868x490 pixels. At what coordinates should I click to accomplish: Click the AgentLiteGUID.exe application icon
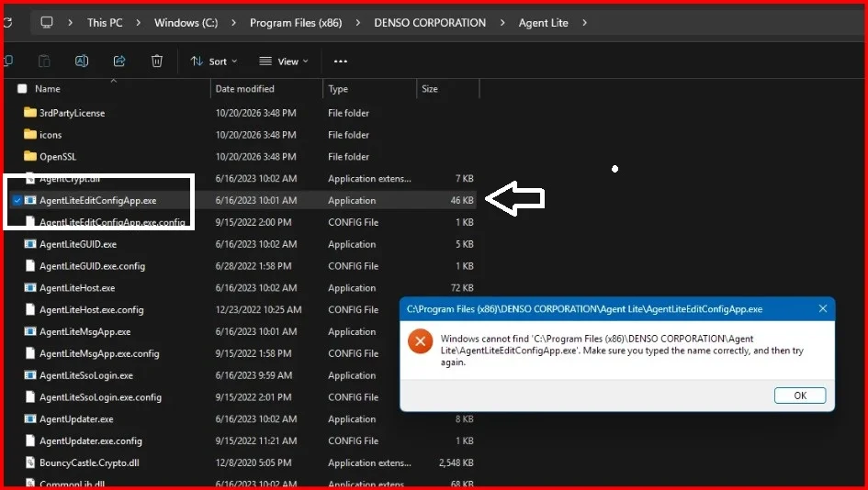pyautogui.click(x=30, y=244)
